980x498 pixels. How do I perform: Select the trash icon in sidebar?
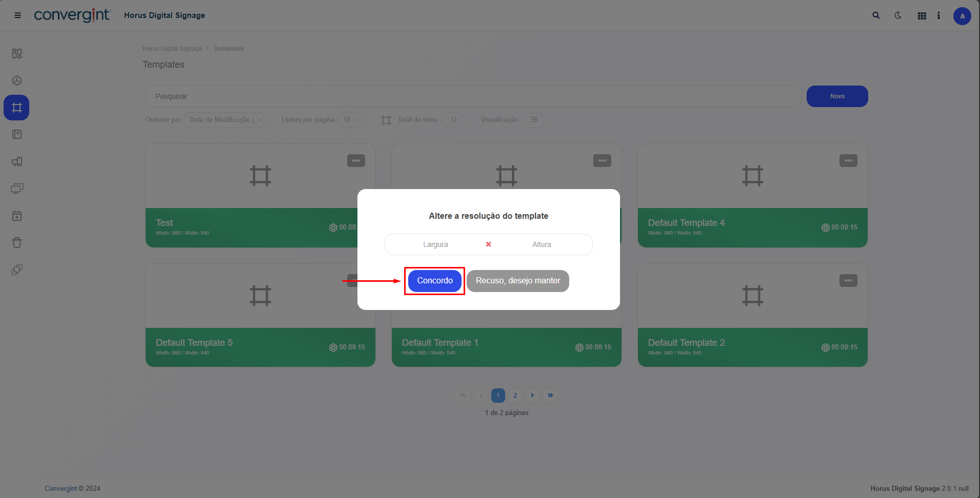click(17, 242)
